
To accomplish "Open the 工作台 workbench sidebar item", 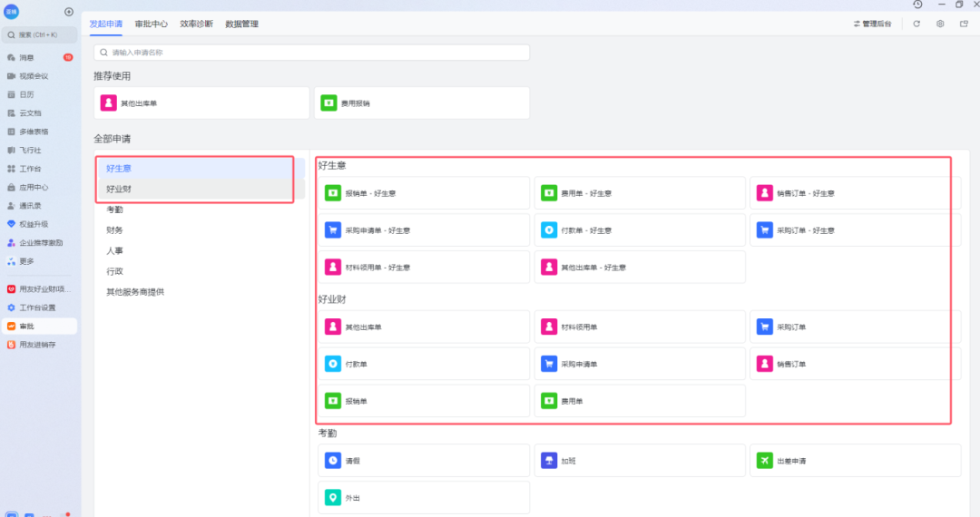I will click(39, 169).
